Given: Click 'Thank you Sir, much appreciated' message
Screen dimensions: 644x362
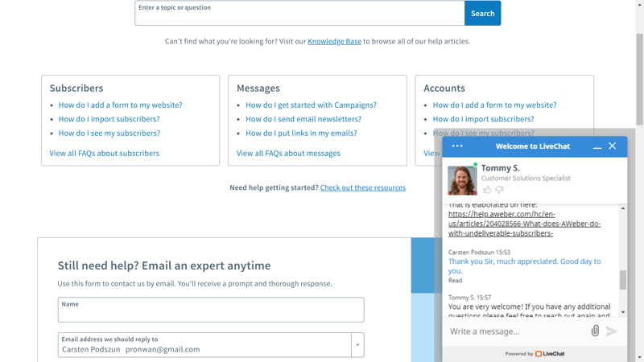Looking at the screenshot, I should point(524,266).
